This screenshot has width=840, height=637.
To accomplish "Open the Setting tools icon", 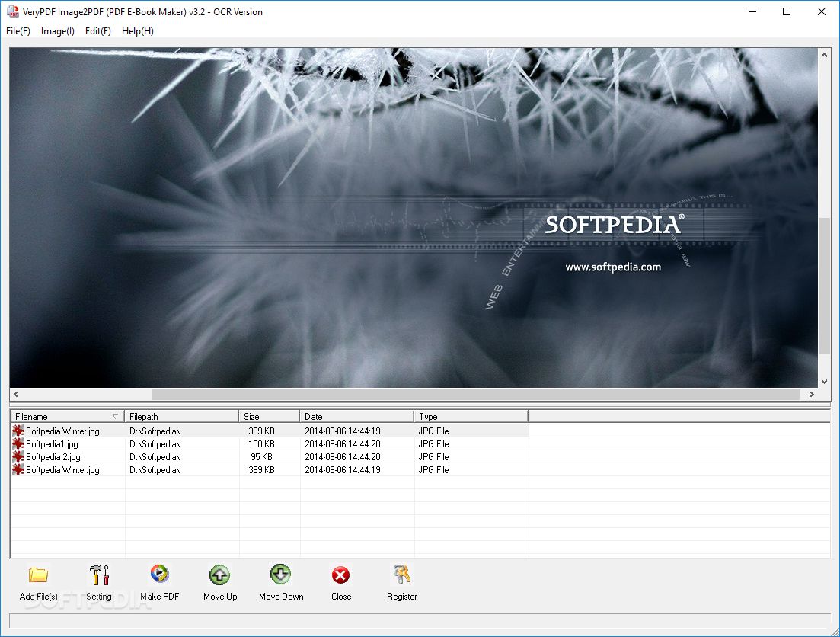I will pos(99,575).
